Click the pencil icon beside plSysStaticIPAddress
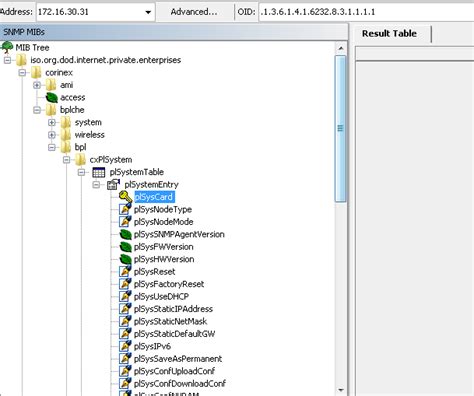 point(125,309)
